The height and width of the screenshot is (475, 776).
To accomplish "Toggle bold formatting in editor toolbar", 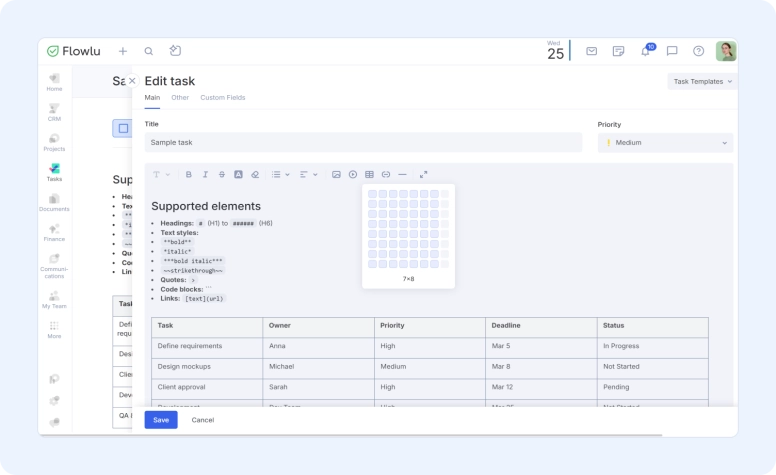I will [189, 174].
